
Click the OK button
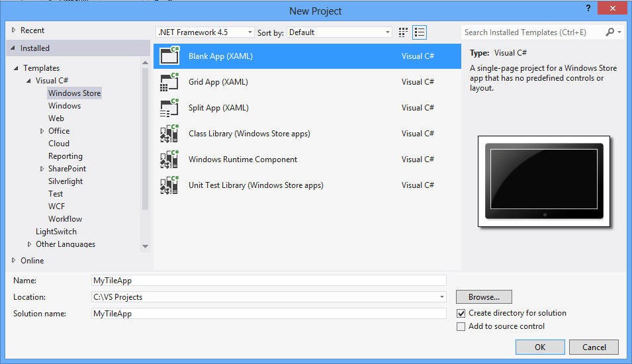coord(540,347)
